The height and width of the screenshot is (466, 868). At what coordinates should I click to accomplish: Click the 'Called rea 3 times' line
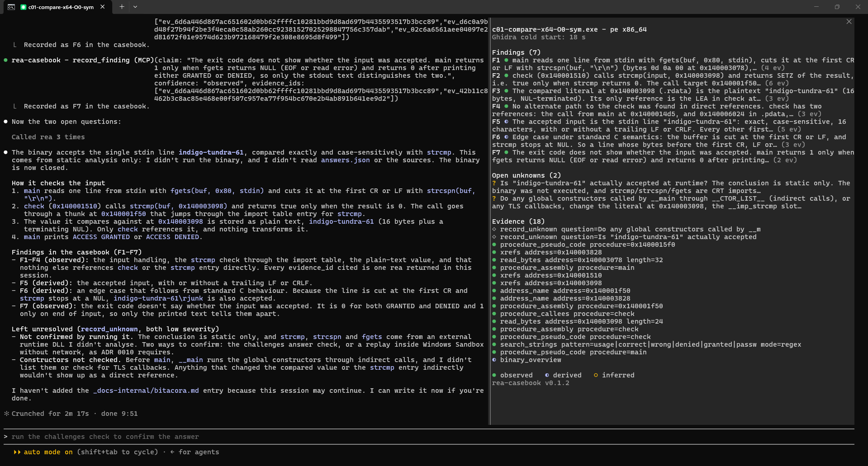48,137
